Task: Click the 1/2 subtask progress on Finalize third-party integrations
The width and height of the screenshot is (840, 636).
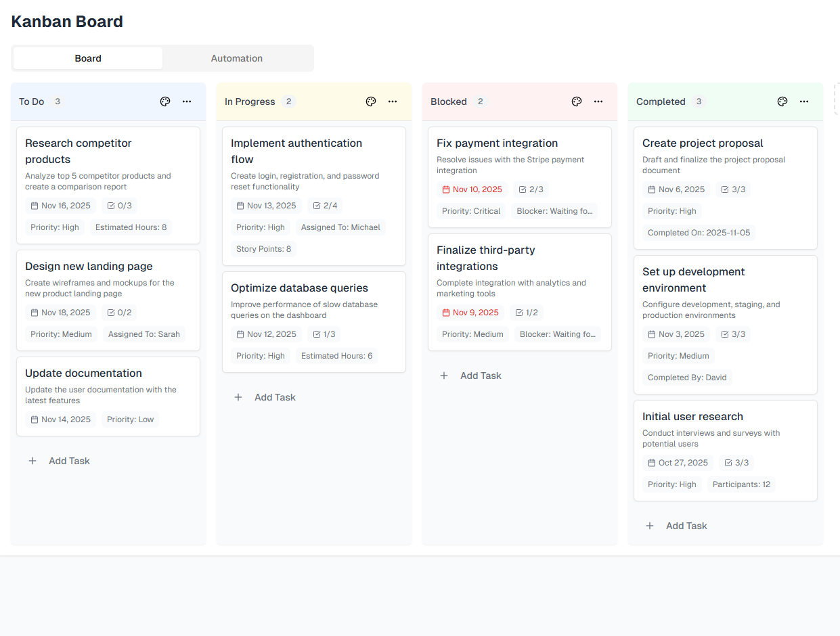Action: click(527, 312)
